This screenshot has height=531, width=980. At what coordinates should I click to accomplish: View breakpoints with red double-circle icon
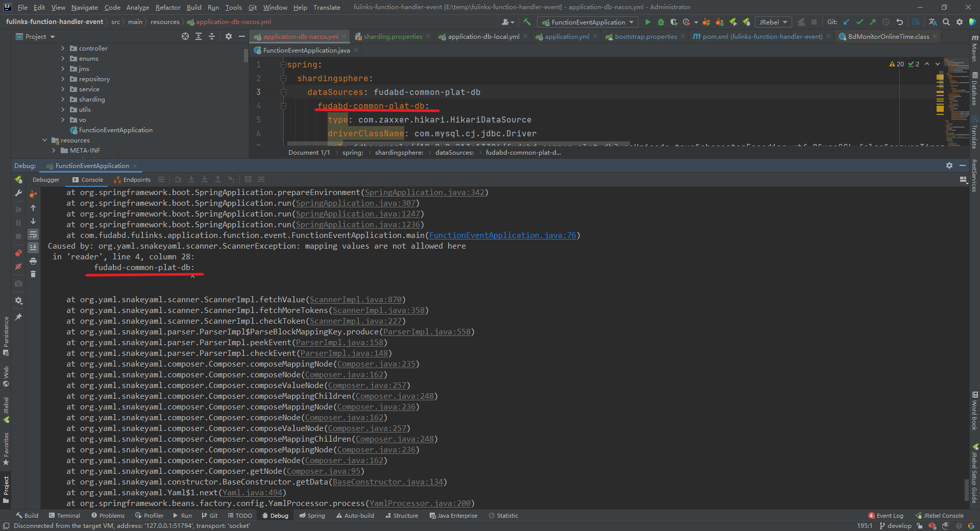(19, 253)
